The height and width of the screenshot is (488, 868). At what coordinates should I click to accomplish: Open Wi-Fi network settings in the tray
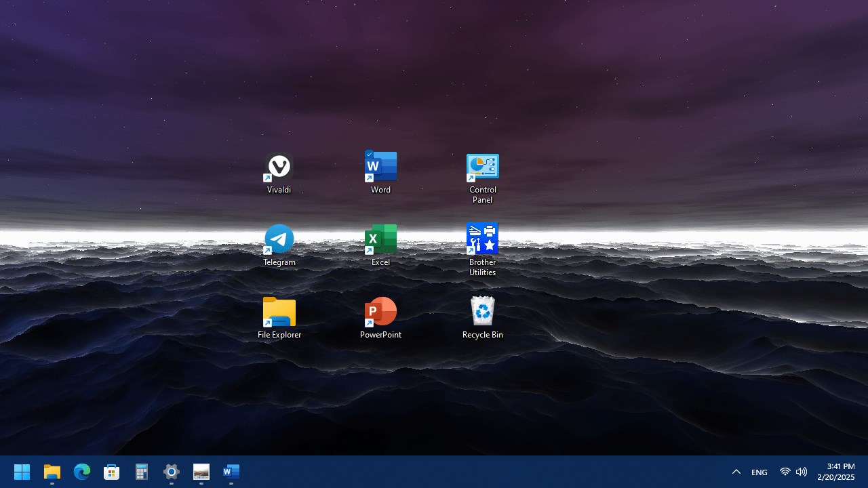[785, 472]
